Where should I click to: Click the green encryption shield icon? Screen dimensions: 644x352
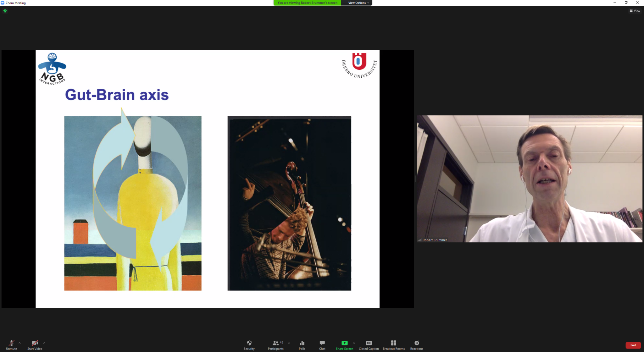click(x=5, y=11)
